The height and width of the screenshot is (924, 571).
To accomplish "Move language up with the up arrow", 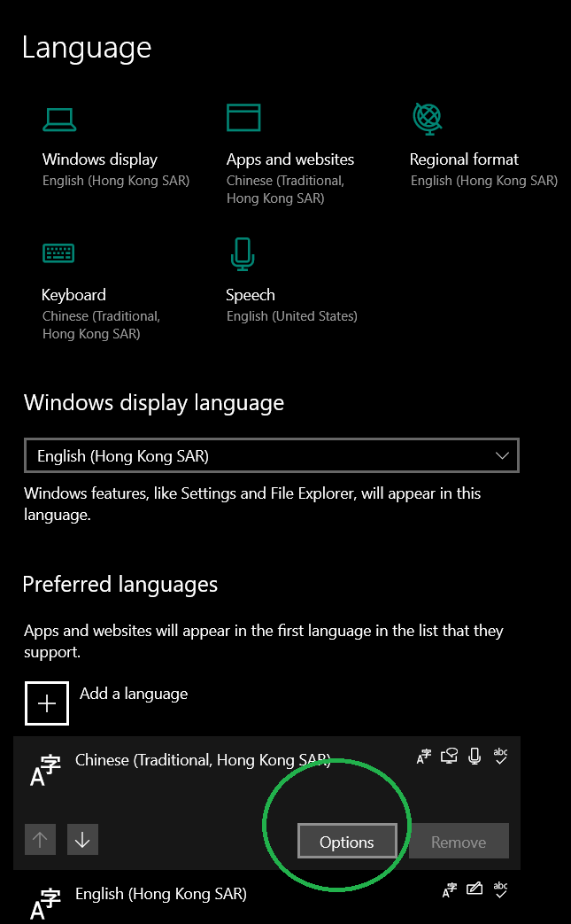I will click(40, 839).
